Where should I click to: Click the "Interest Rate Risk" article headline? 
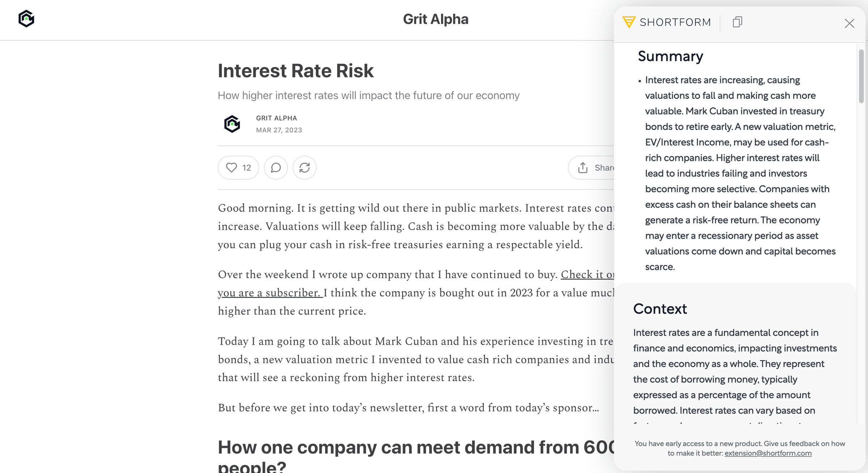tap(295, 71)
